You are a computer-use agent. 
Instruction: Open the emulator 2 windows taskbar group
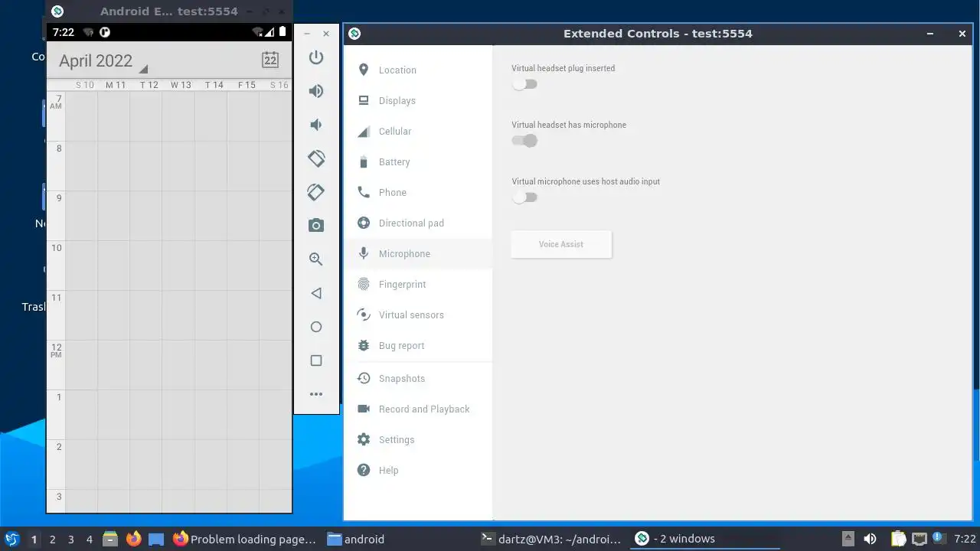704,539
